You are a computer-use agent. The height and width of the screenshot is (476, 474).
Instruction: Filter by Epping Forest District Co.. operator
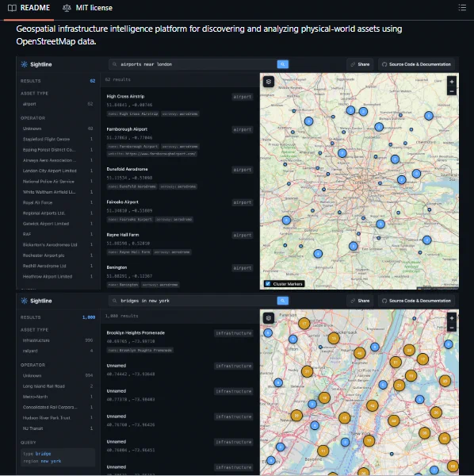(58, 150)
